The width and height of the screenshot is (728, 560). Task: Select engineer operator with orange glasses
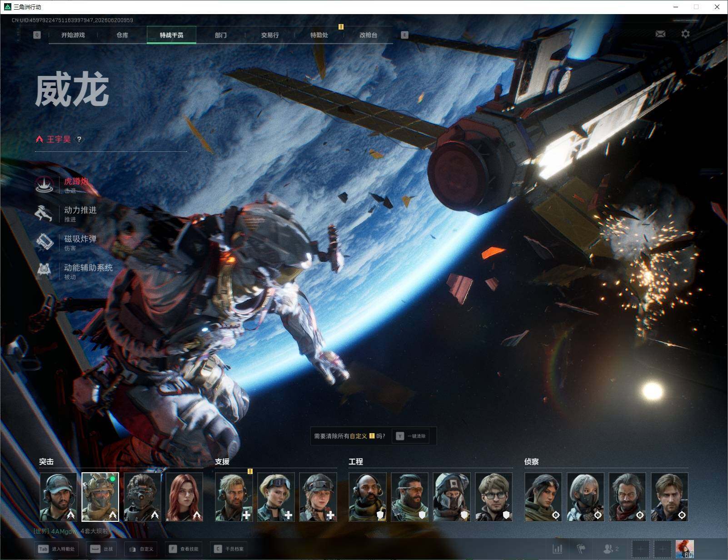[409, 497]
